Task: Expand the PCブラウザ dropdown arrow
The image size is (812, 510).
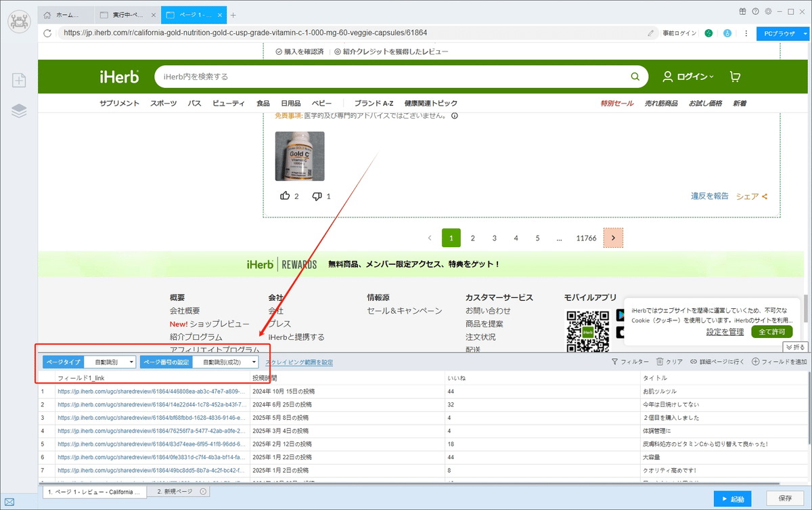Action: pyautogui.click(x=805, y=33)
